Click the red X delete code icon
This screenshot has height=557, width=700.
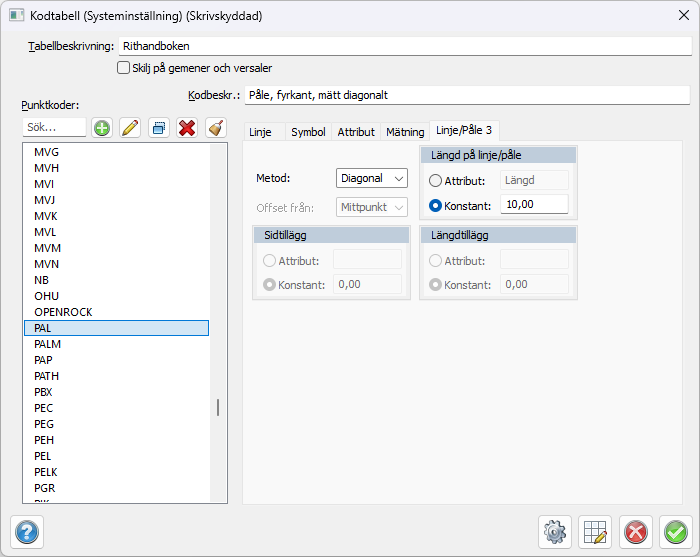pos(186,128)
